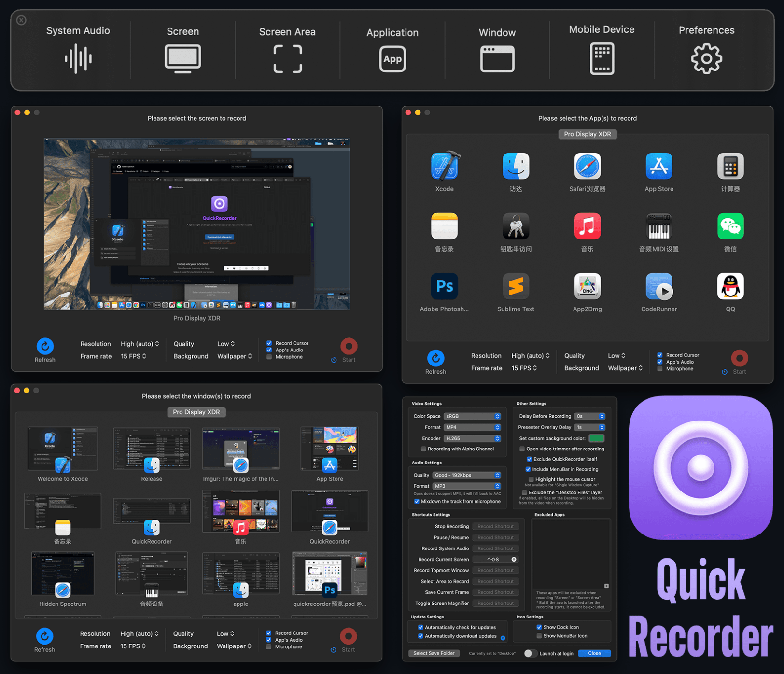Image resolution: width=784 pixels, height=674 pixels.
Task: Start recording in the screen window
Action: click(x=349, y=346)
